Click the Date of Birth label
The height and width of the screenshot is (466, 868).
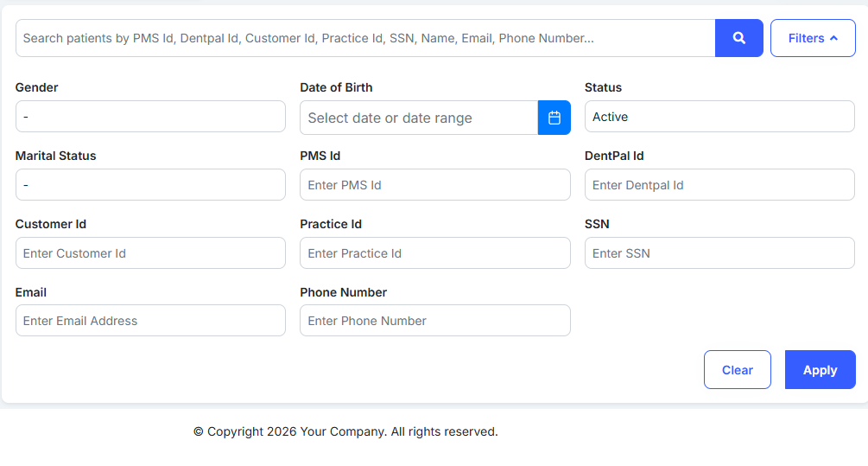tap(336, 87)
